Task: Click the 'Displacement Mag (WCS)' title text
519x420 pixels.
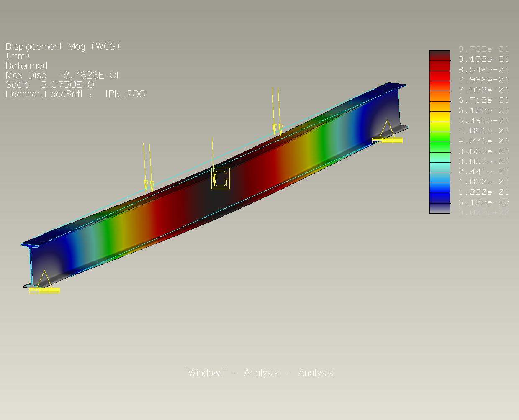Action: click(63, 46)
